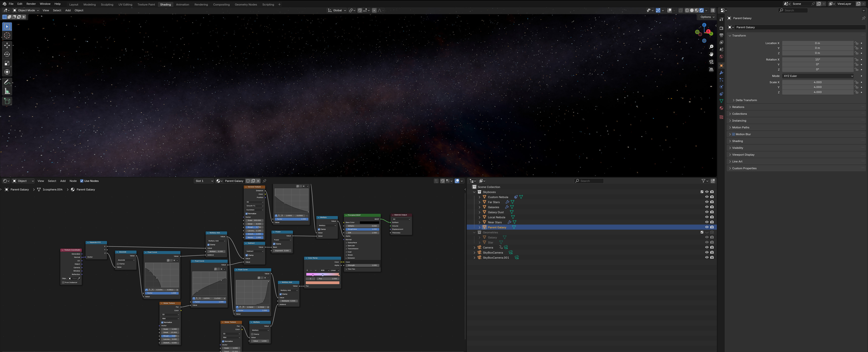Pin the Parent Galaxy material in node editor
Viewport: 868px width, 352px height.
coord(264,181)
